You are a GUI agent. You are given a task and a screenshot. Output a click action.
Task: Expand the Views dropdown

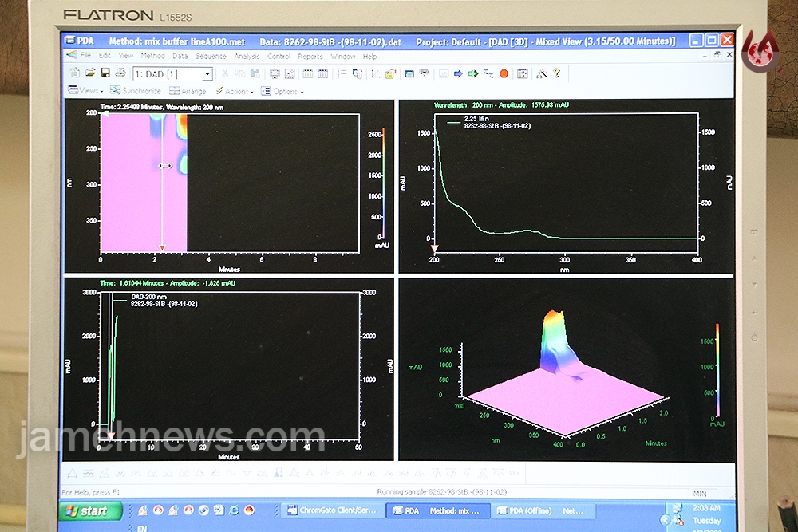click(85, 91)
